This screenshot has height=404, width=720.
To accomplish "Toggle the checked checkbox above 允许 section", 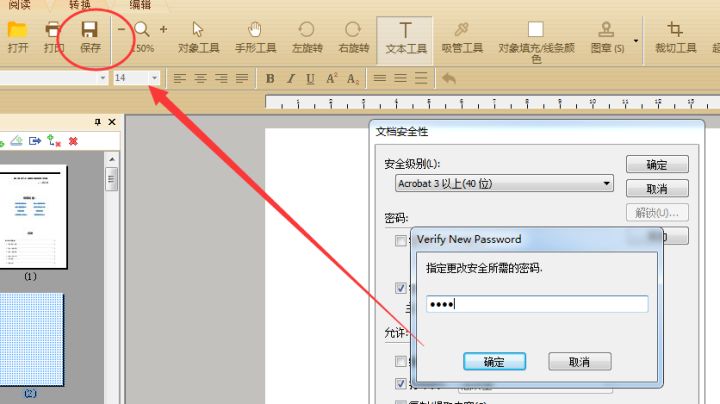I will [x=400, y=288].
